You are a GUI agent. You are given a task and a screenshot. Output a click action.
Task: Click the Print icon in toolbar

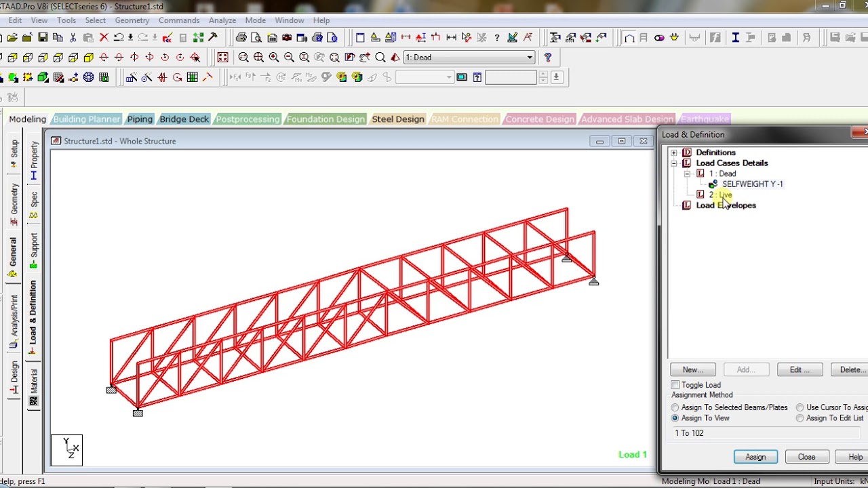coord(241,37)
